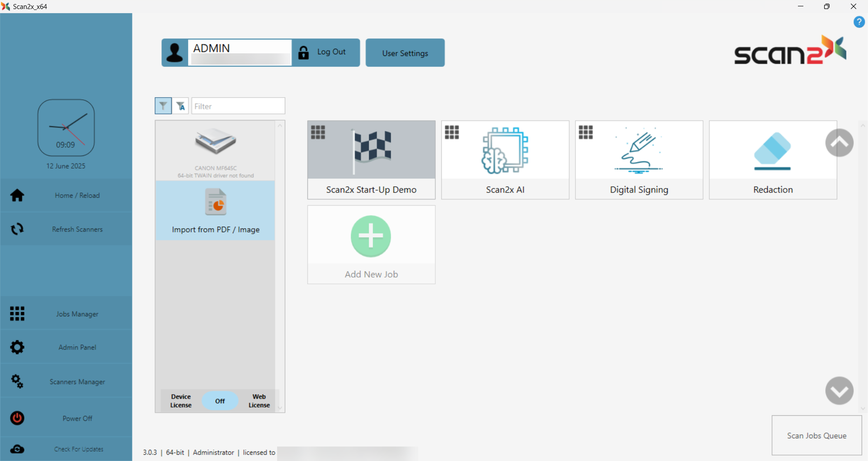Viewport: 868px width, 461px height.
Task: Click the Filter text field
Action: click(238, 106)
